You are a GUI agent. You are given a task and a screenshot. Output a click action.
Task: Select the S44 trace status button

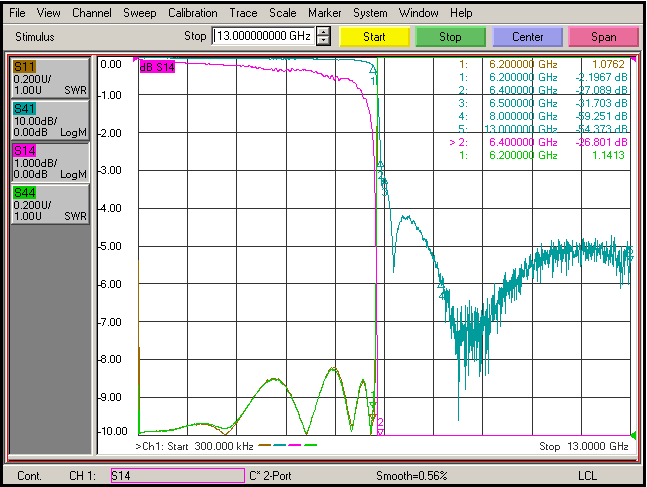click(x=50, y=204)
